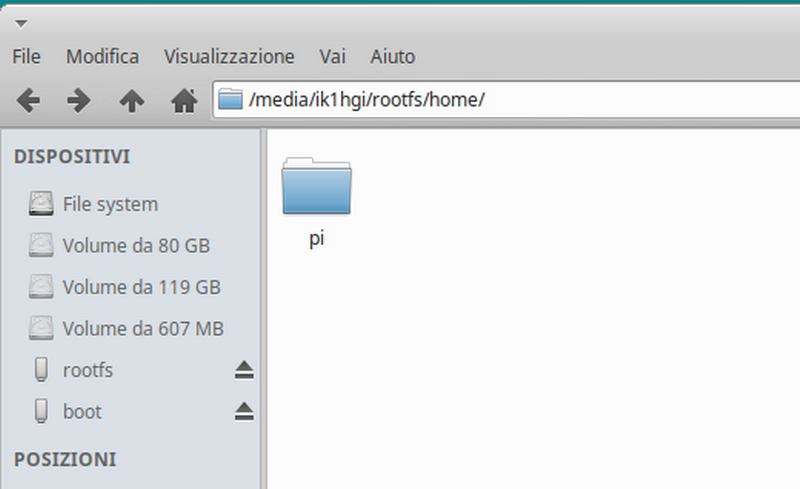Go forward with the right arrow

[x=79, y=100]
